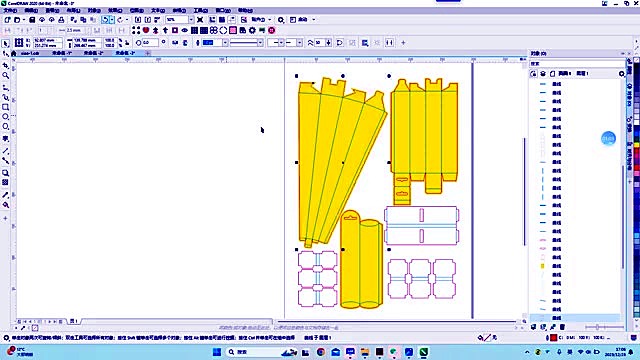Click the eye plugin toolbar icon
This screenshot has width=640, height=360.
[x=184, y=30]
